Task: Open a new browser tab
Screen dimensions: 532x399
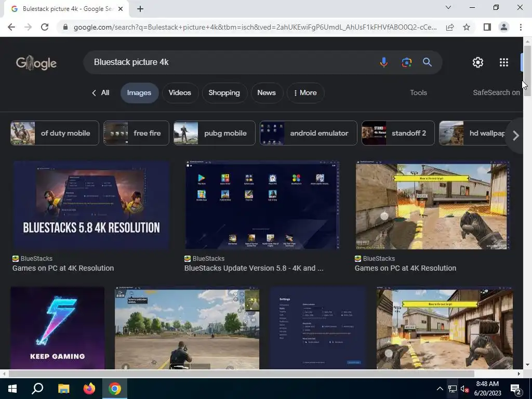Action: [x=140, y=9]
